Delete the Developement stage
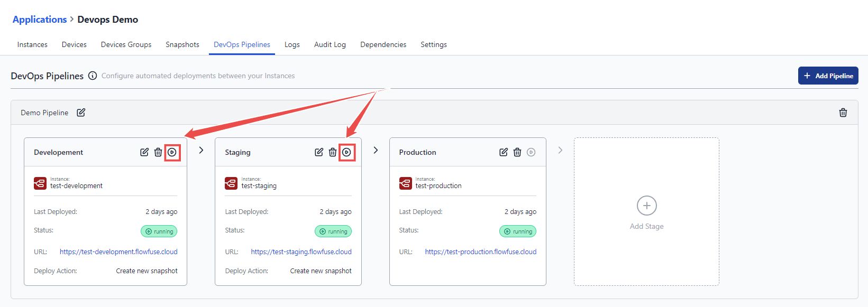Image resolution: width=868 pixels, height=307 pixels. click(x=158, y=152)
